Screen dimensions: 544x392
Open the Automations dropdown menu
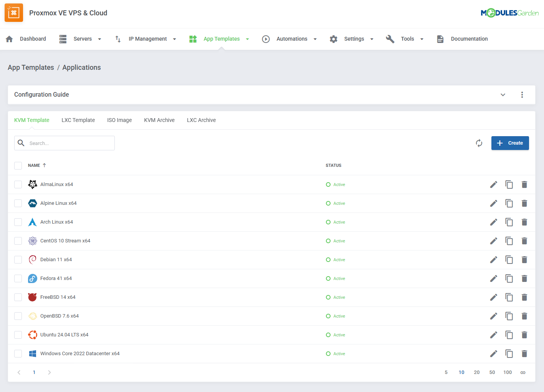[290, 39]
